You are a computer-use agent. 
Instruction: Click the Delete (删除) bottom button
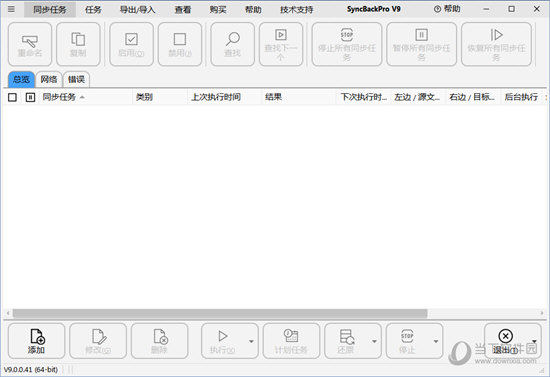[160, 341]
